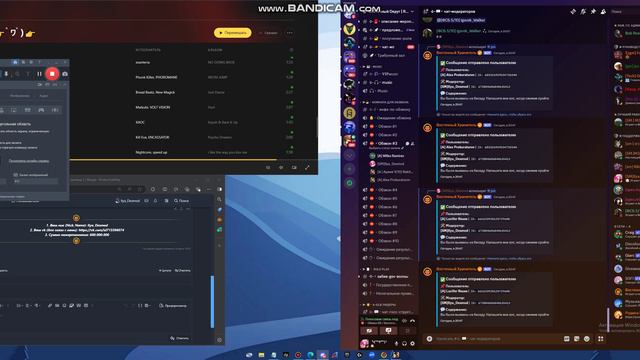
Task: Submit the reply with the bottom Ответить button
Action: [180, 338]
